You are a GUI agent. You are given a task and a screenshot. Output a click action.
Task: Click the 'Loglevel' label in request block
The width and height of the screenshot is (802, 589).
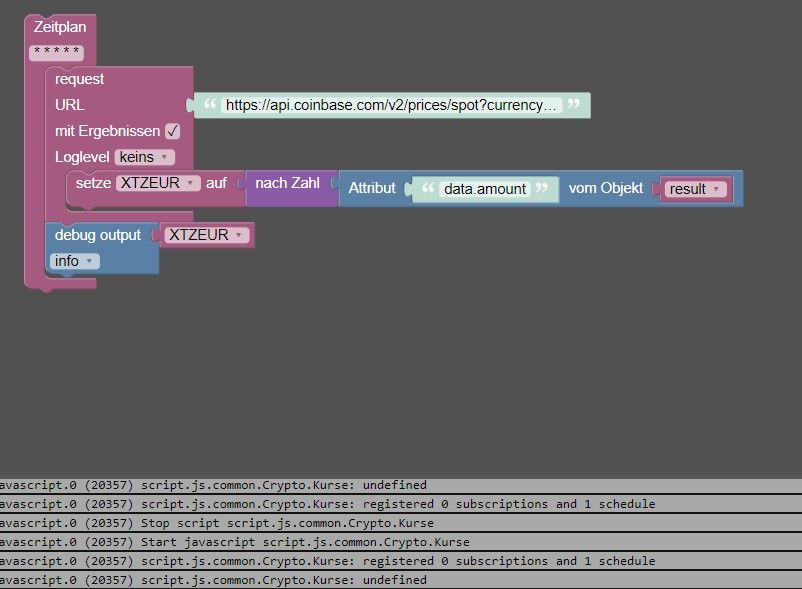tap(82, 157)
